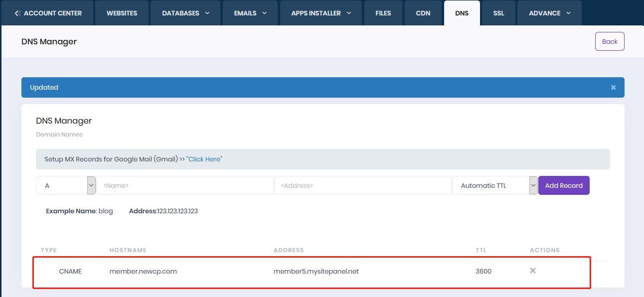This screenshot has height=297, width=644.
Task: Expand the Emails menu
Action: click(250, 13)
